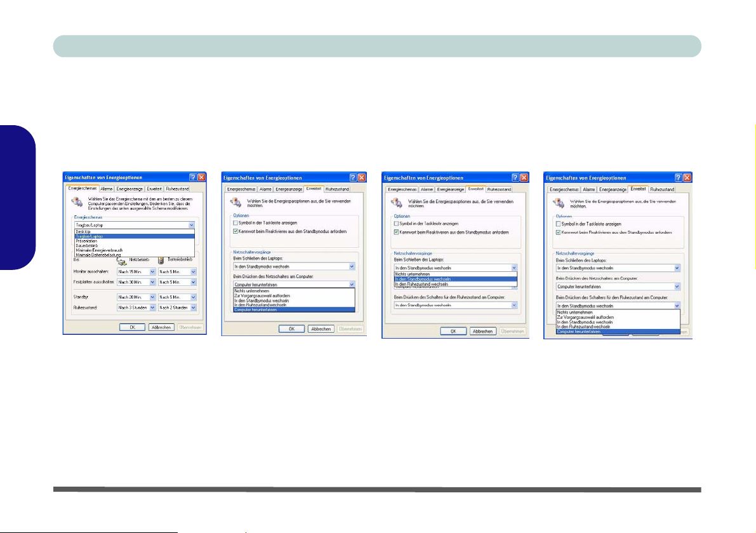Open Ruhezustand tab in Energieschemas dialog

pos(178,189)
